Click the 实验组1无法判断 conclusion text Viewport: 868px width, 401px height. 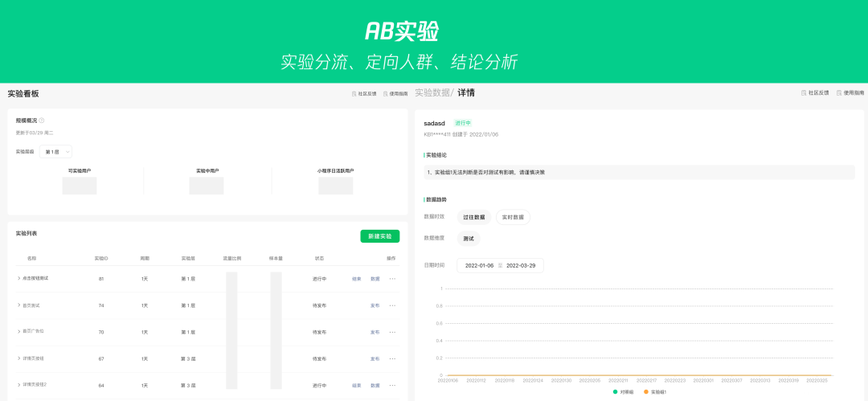[x=486, y=172]
